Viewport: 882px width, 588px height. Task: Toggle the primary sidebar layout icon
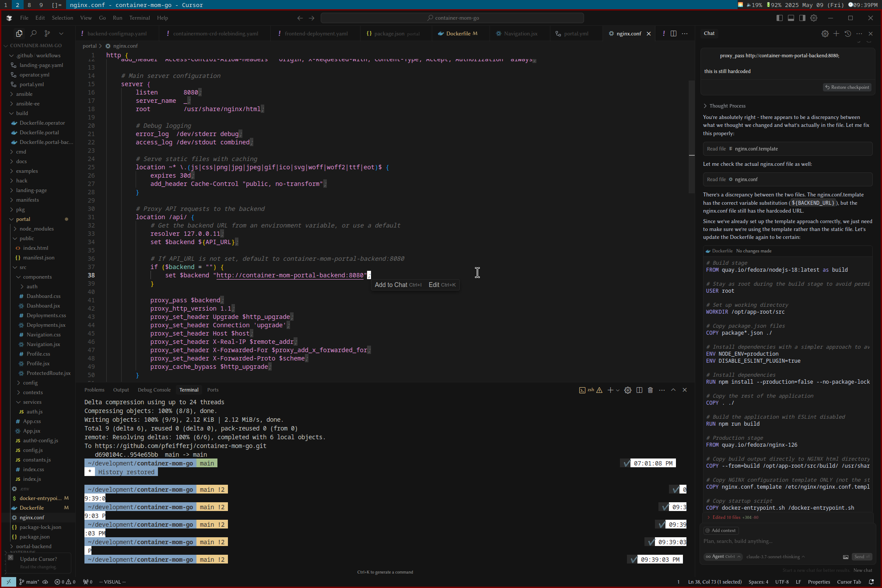click(779, 18)
